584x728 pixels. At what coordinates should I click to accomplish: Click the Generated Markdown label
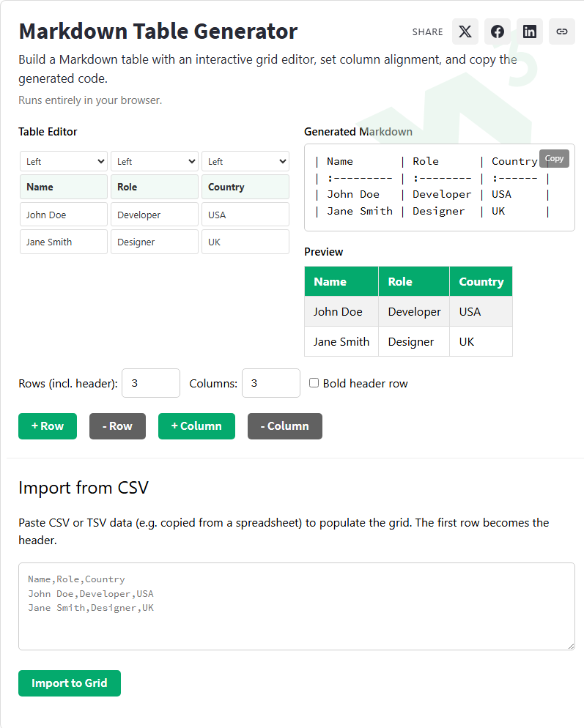(x=358, y=132)
